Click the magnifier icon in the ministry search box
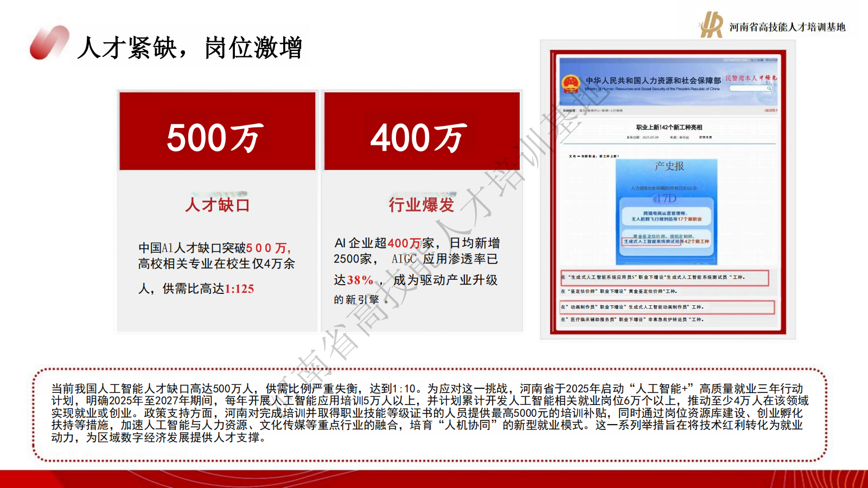868x488 pixels. [x=769, y=88]
